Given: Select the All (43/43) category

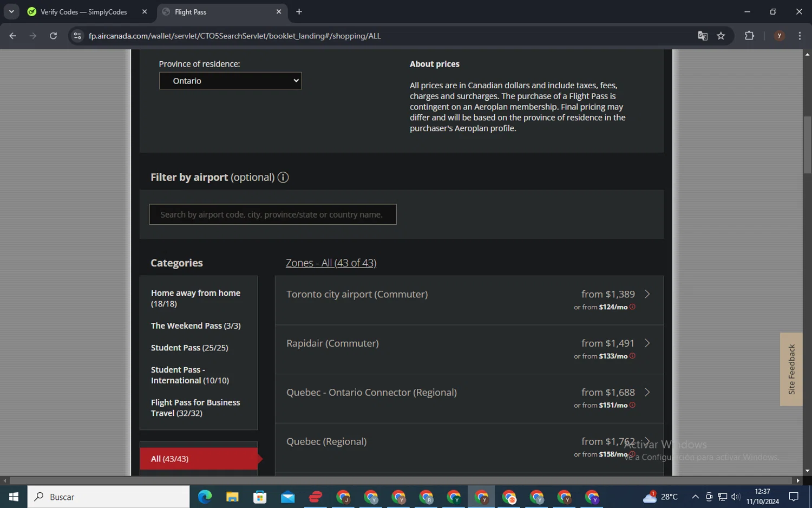Looking at the screenshot, I should click(199, 459).
